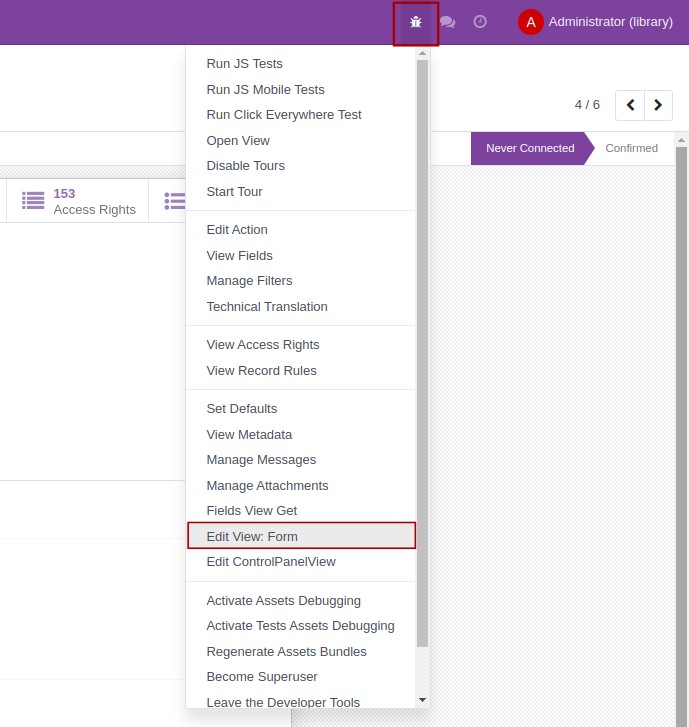The image size is (689, 727).
Task: Select the Never Connected status stage
Action: [529, 148]
